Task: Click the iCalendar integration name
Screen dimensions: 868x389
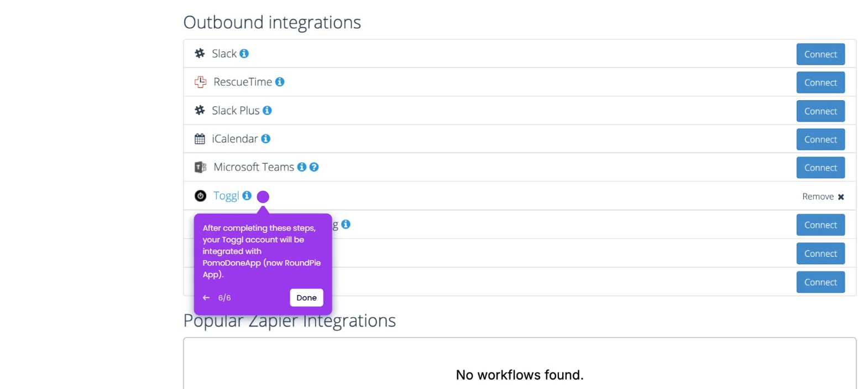Action: pos(235,139)
